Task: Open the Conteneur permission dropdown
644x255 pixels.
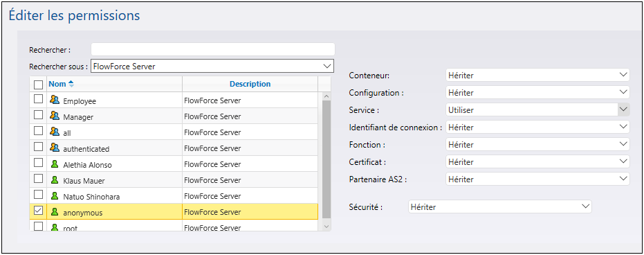Action: point(537,76)
